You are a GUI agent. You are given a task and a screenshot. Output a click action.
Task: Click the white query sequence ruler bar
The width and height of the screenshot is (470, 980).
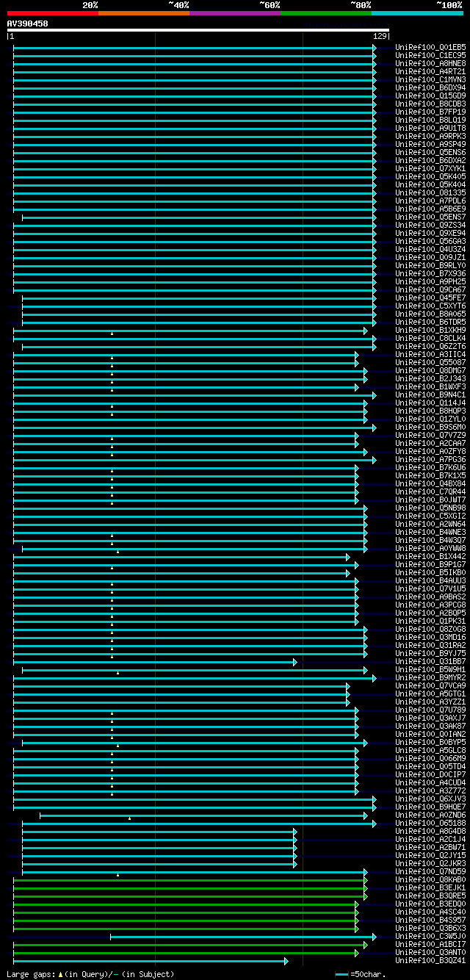point(198,30)
